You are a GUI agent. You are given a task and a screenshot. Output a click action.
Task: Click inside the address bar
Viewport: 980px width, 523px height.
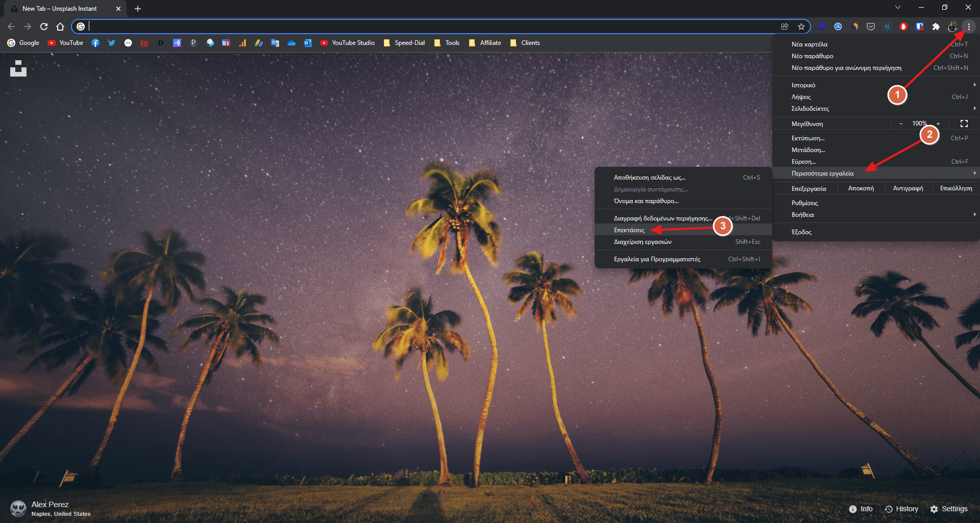click(x=429, y=27)
